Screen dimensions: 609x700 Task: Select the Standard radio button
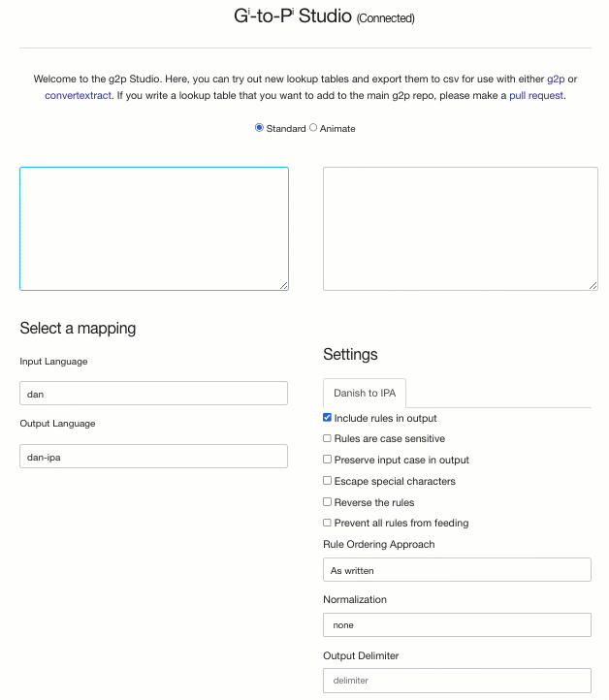[x=259, y=128]
